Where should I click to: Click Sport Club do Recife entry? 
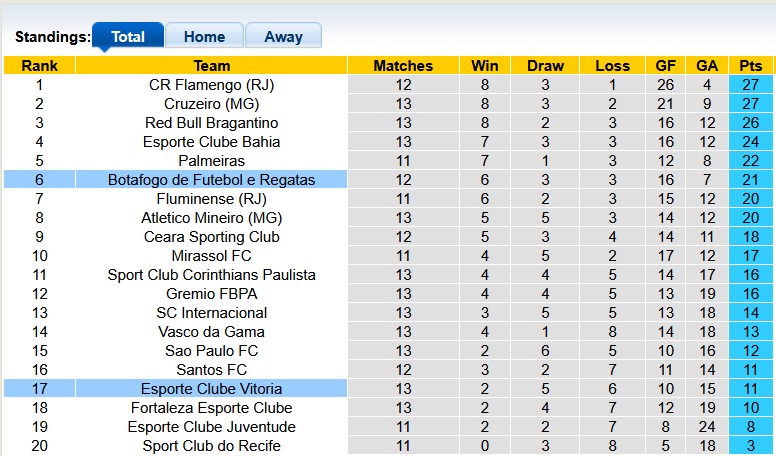tap(212, 446)
